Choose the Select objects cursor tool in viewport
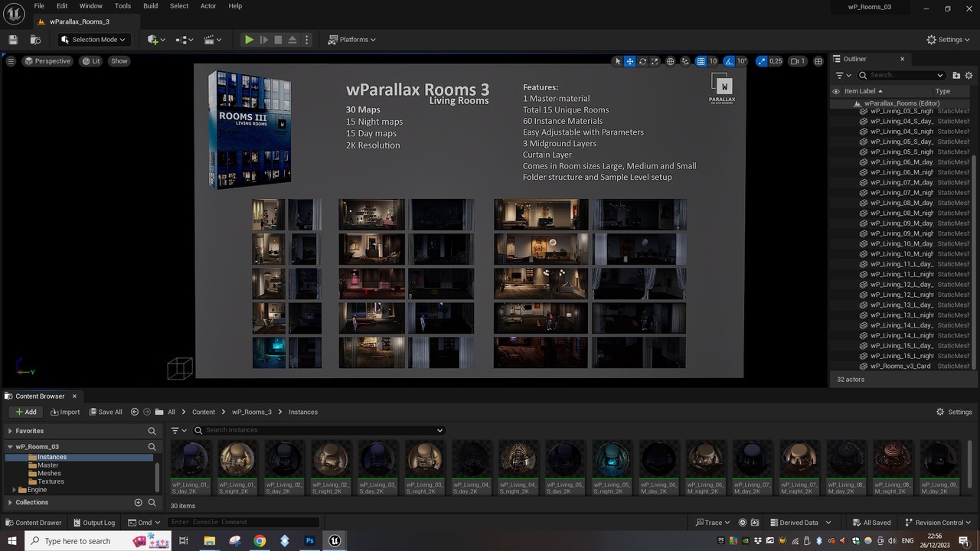This screenshot has height=551, width=980. [x=618, y=61]
